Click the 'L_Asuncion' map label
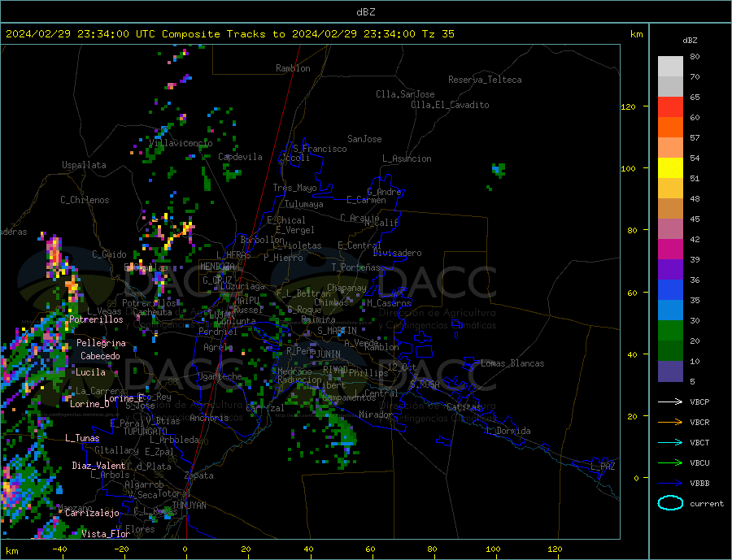This screenshot has width=732, height=560. coord(407,158)
